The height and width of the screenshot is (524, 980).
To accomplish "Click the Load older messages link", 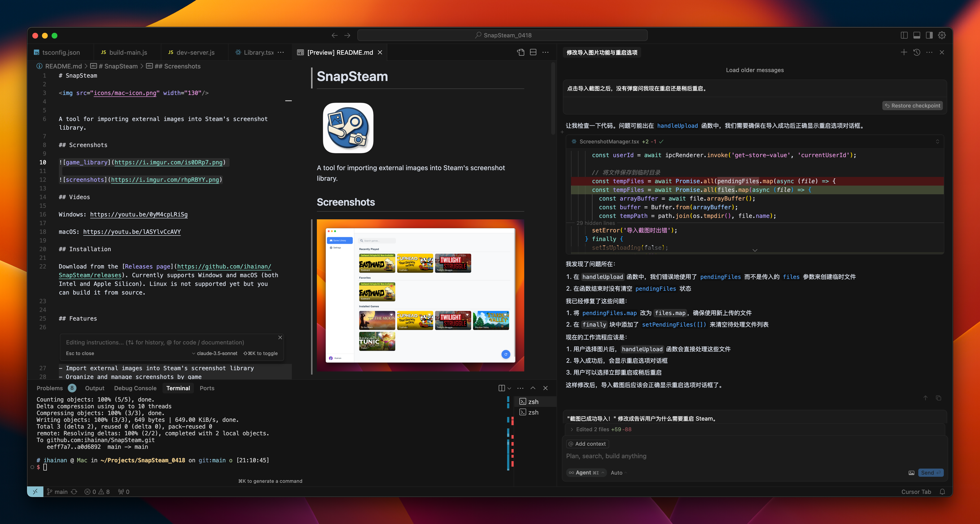I will point(754,70).
